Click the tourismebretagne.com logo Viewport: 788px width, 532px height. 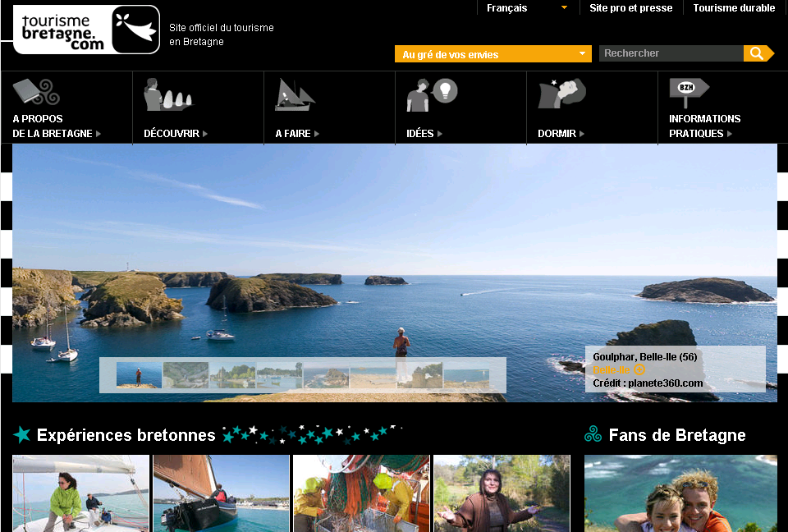(86, 30)
